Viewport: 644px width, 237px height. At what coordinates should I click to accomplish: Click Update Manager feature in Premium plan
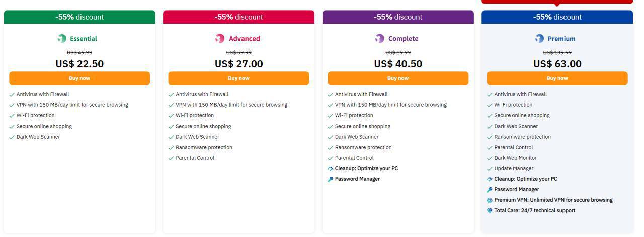513,169
